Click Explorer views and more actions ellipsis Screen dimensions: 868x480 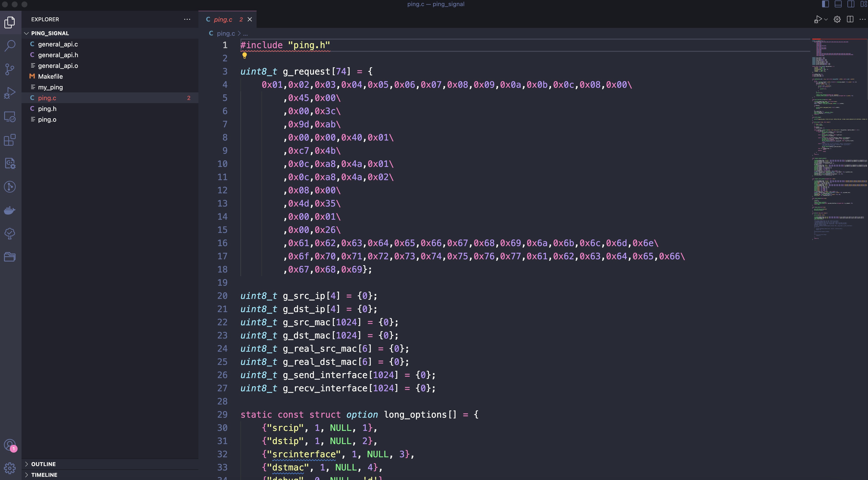(187, 19)
